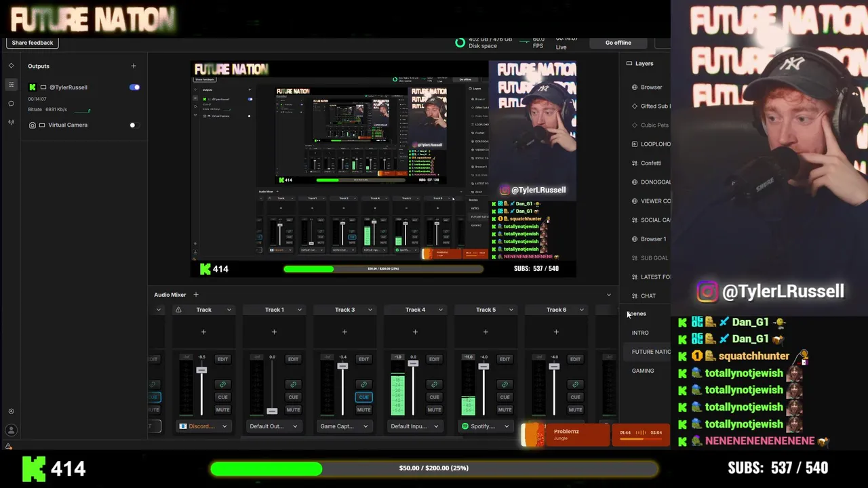Open Game Capture source dropdown
This screenshot has height=488, width=868.
pos(344,426)
